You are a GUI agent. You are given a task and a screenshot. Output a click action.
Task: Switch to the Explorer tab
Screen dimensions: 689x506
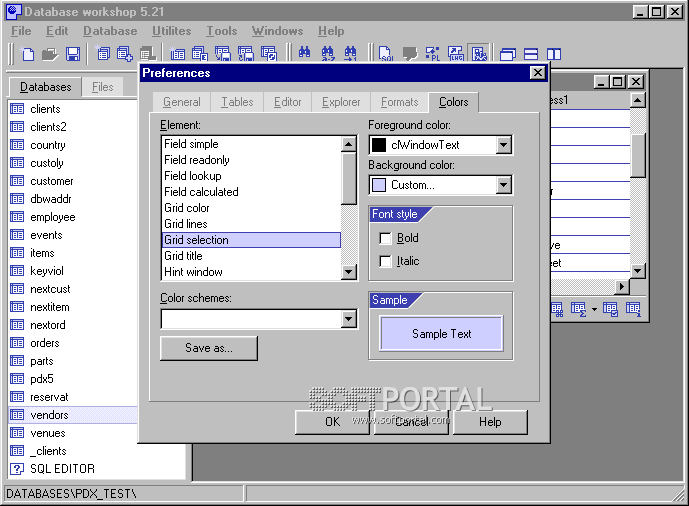tap(341, 102)
